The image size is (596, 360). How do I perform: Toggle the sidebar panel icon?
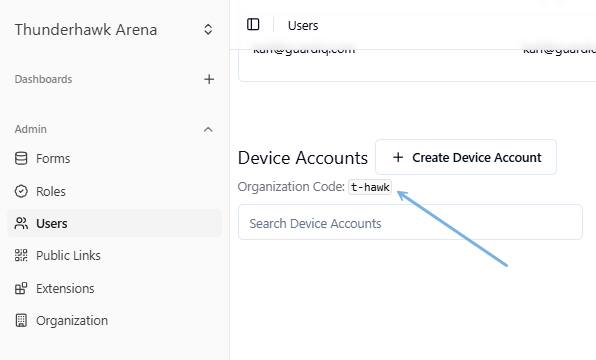[253, 25]
